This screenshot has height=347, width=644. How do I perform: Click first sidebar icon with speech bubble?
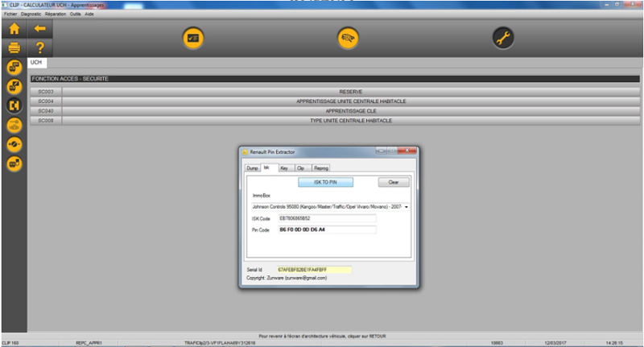tap(14, 67)
